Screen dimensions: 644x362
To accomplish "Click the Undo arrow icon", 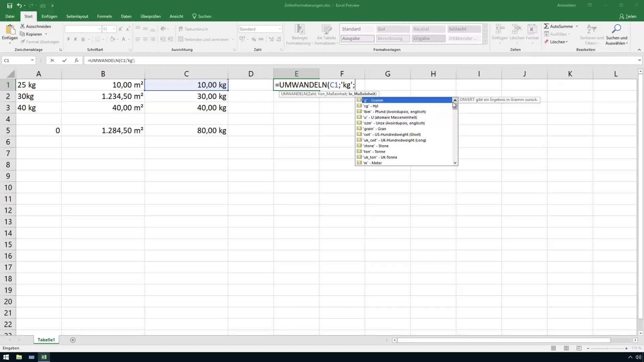I will [x=19, y=5].
